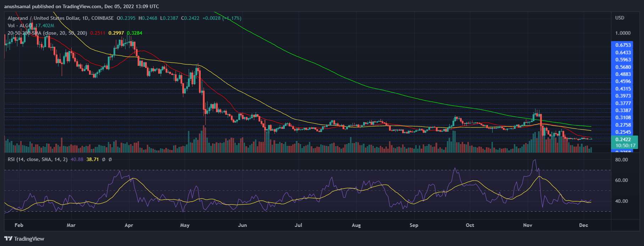Click the yellow SMA value 0.2997

[x=116, y=33]
